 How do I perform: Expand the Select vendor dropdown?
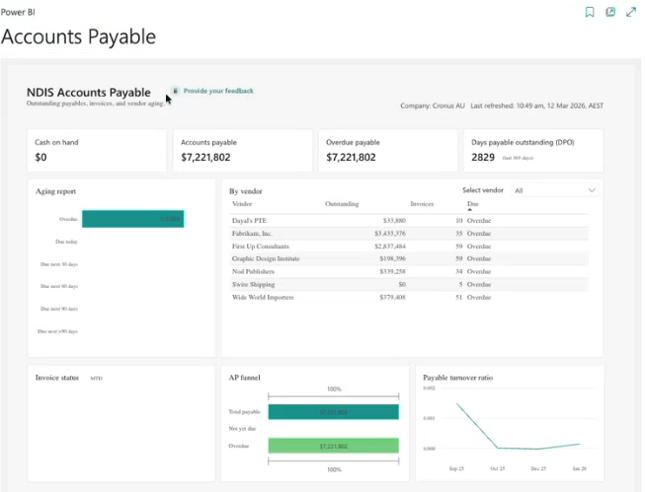point(553,190)
